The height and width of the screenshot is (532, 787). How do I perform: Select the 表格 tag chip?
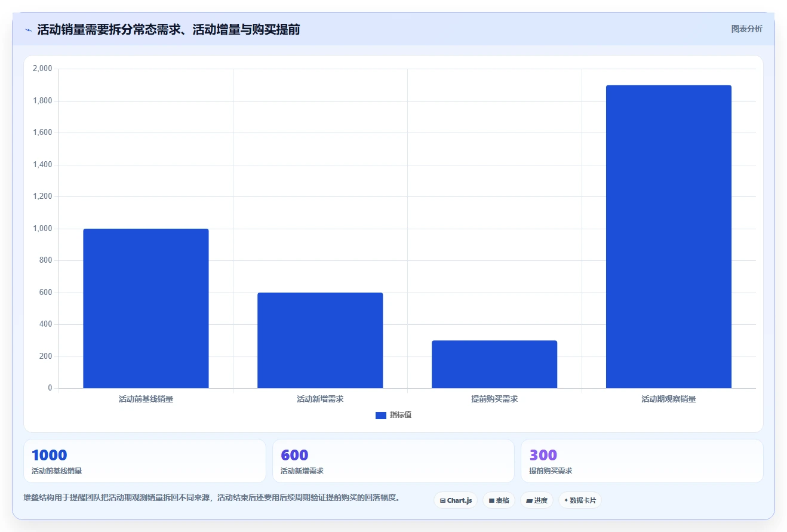pos(499,500)
